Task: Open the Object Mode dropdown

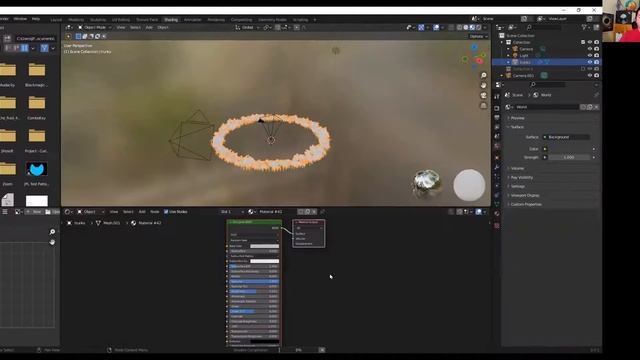Action: coord(95,27)
